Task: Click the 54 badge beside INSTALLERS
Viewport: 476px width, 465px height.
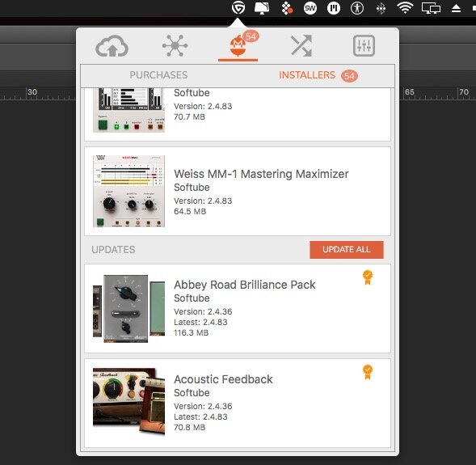Action: tap(349, 76)
